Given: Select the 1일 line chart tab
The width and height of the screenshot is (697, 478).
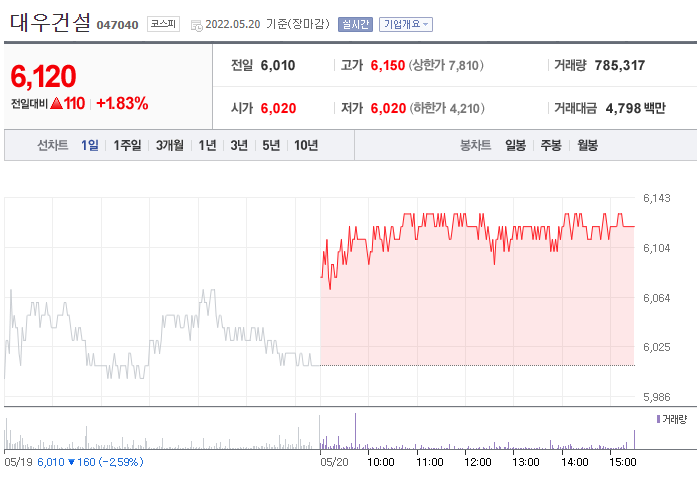Looking at the screenshot, I should pyautogui.click(x=90, y=145).
